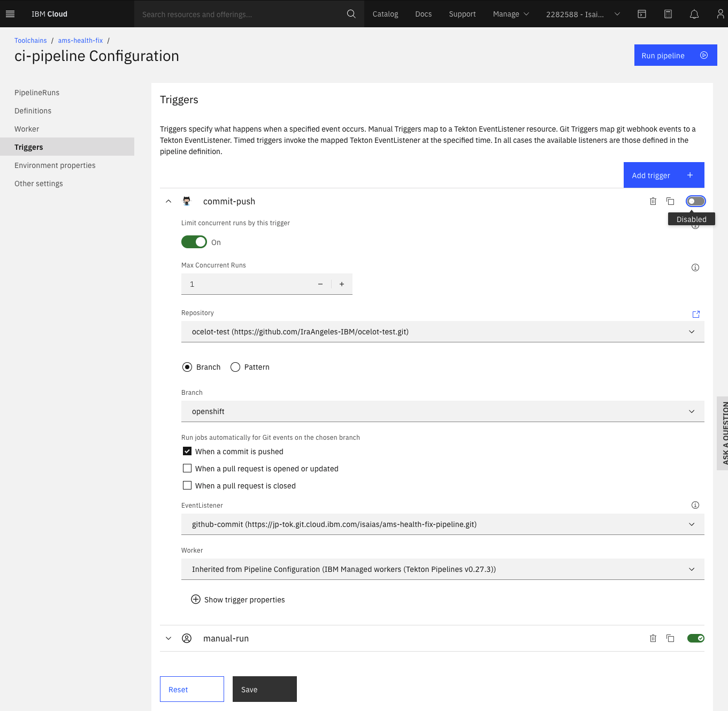Expand the manual-run trigger section
The height and width of the screenshot is (711, 728).
(x=168, y=638)
